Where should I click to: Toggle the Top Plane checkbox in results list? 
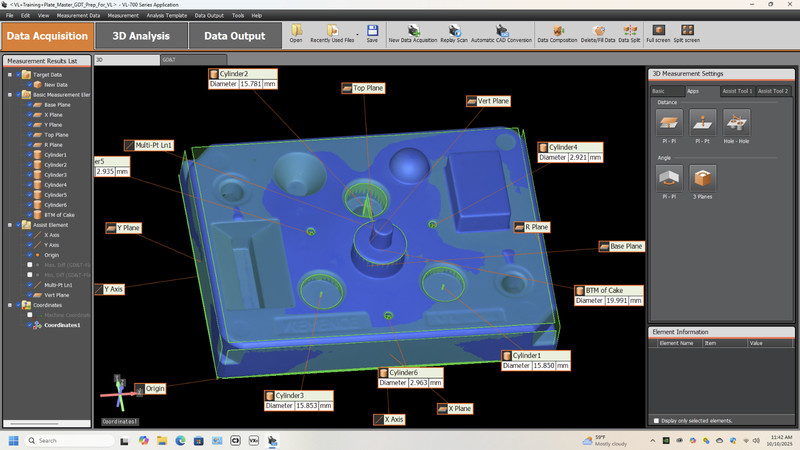pyautogui.click(x=30, y=135)
